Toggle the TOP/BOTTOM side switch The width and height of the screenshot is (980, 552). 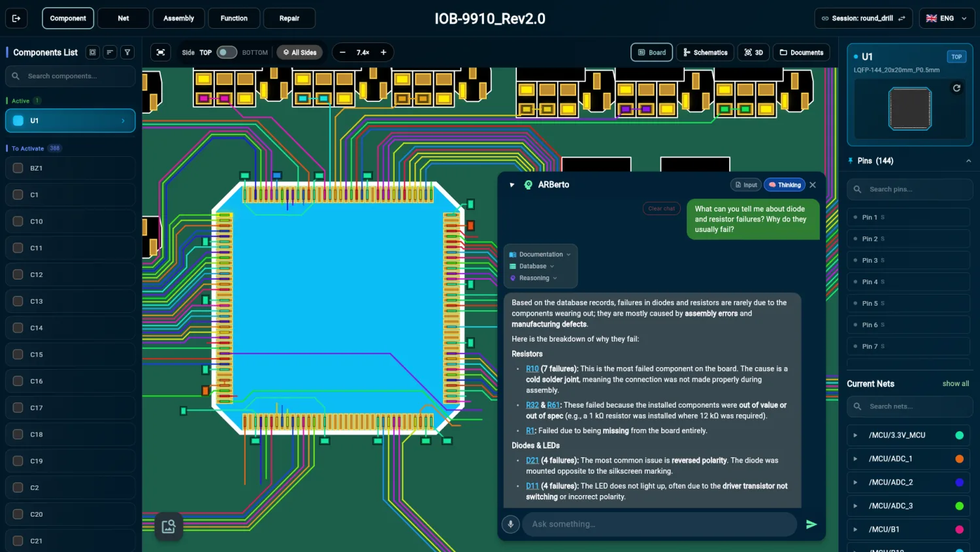[x=227, y=52]
